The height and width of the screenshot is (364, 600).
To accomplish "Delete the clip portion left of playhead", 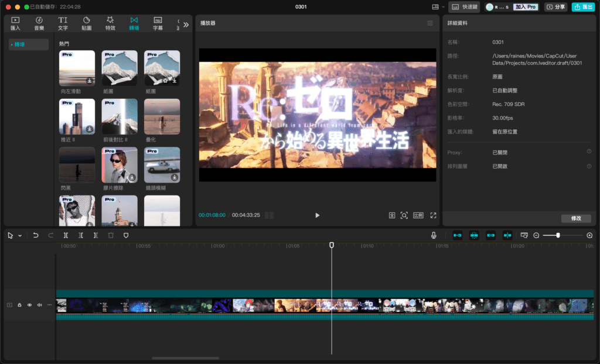I will [81, 235].
